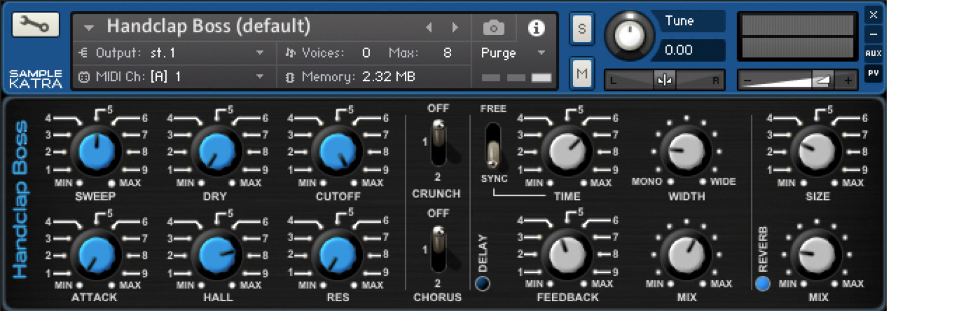
Task: Open the Purge dropdown menu
Action: click(x=513, y=53)
